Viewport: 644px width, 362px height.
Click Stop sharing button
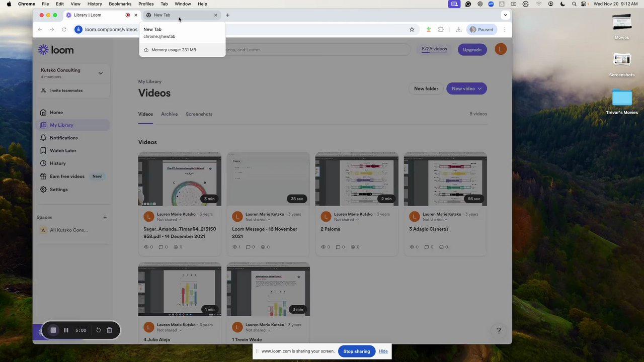pos(357,351)
